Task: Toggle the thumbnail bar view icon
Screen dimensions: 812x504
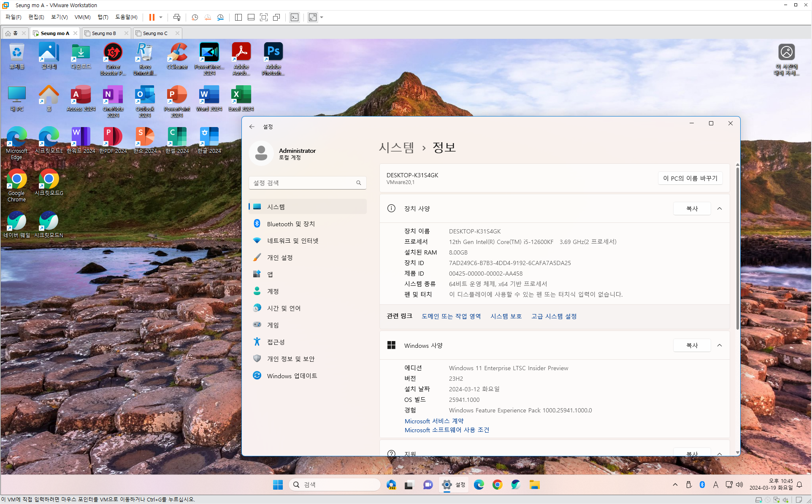Action: (251, 17)
